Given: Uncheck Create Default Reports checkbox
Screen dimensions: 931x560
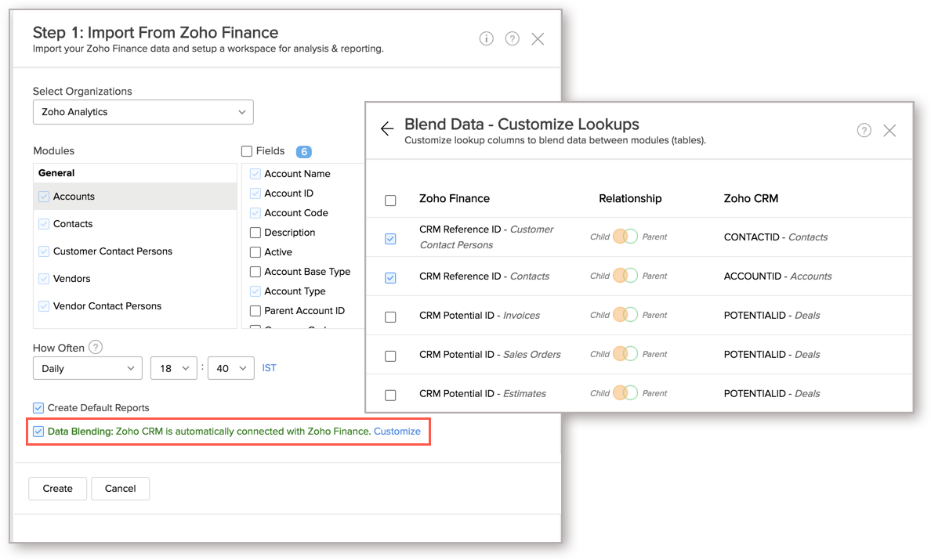Looking at the screenshot, I should 38,407.
